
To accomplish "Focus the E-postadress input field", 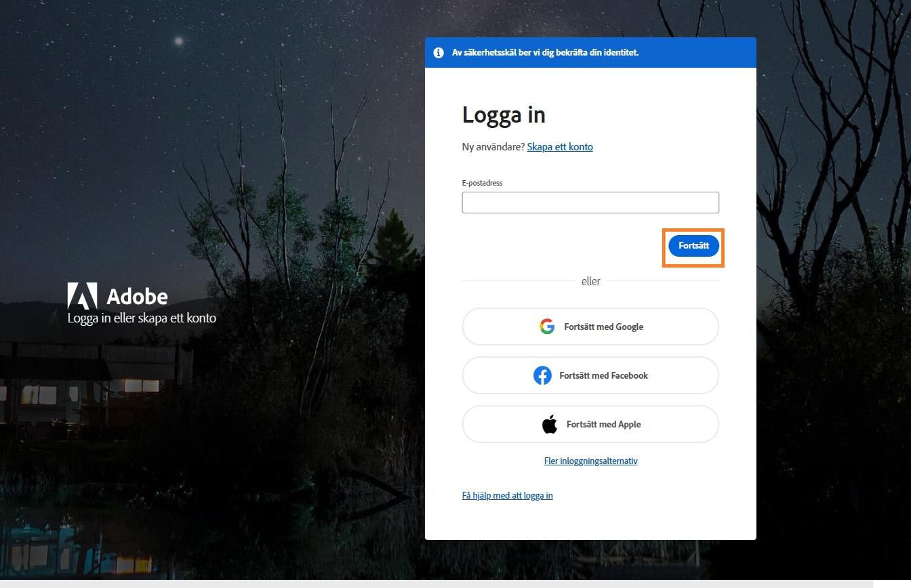I will 590,203.
